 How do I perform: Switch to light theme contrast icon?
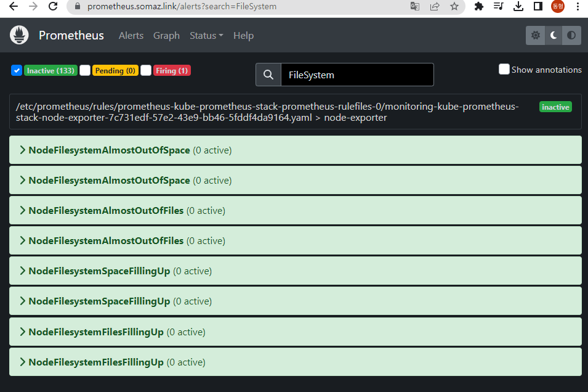(571, 35)
